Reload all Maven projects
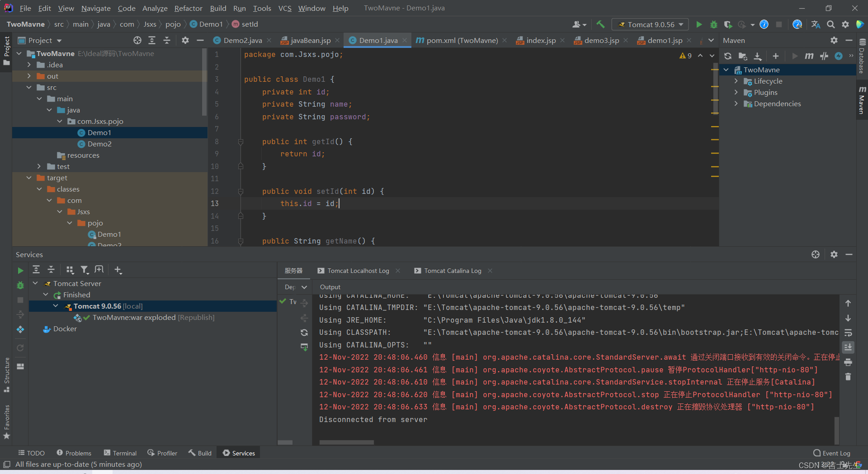This screenshot has width=868, height=474. point(728,56)
